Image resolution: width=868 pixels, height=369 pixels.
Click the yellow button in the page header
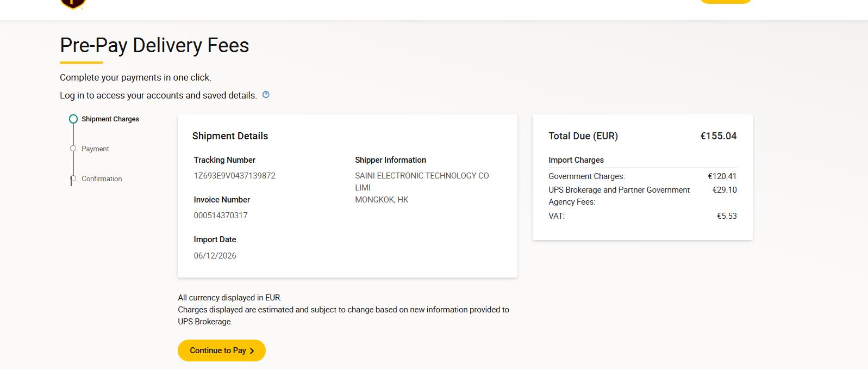pos(725,2)
